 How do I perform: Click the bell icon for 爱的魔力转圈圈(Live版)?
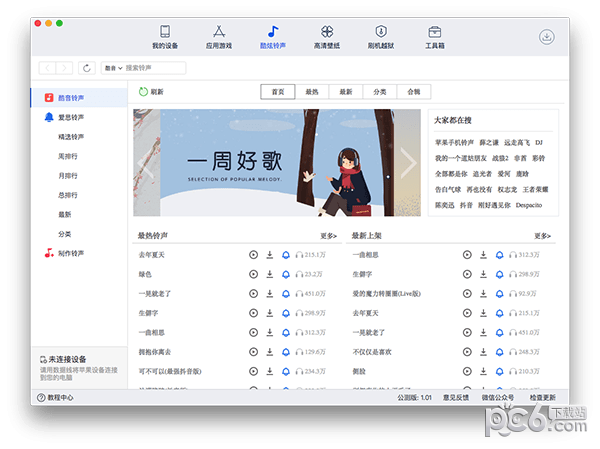click(500, 294)
